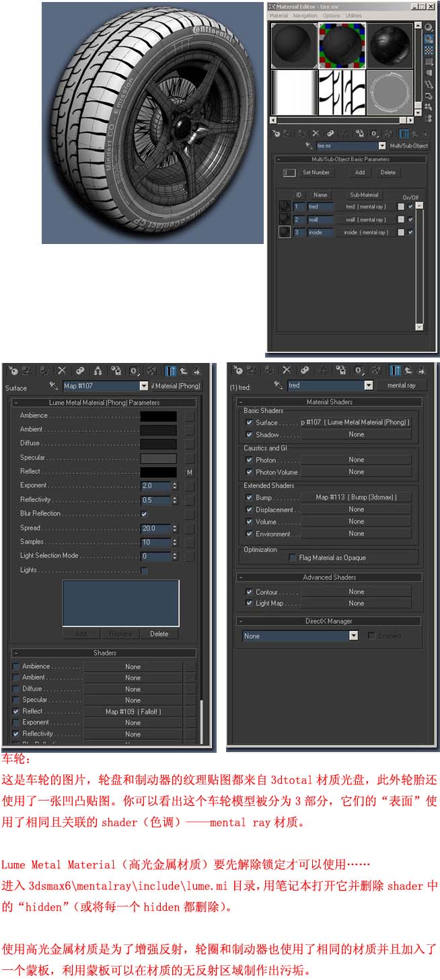Click Reset Map/Mtl (X) icon in Material Editor window
The height and width of the screenshot is (980, 440).
coord(316,134)
